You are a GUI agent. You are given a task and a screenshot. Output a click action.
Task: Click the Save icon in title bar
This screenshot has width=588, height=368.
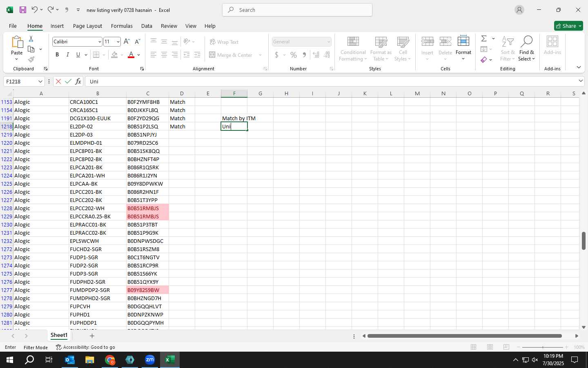tap(23, 10)
